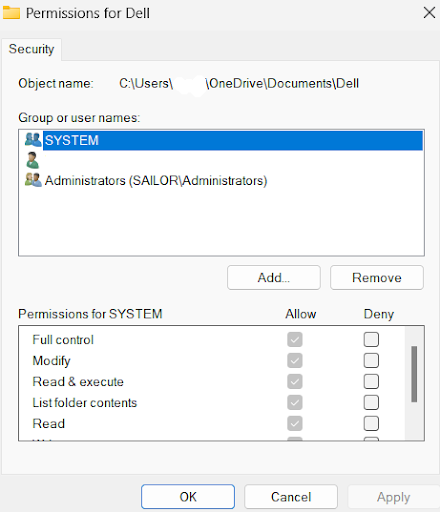Toggle Allow checkbox for Full control
Image resolution: width=440 pixels, height=512 pixels.
295,340
